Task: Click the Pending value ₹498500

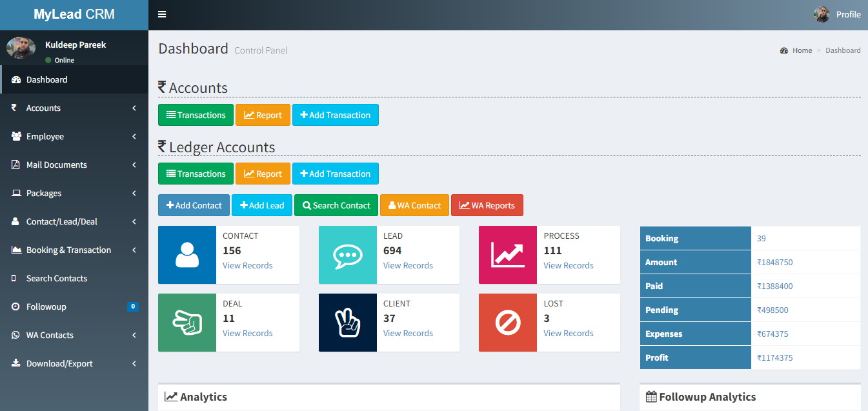Action: [x=772, y=310]
